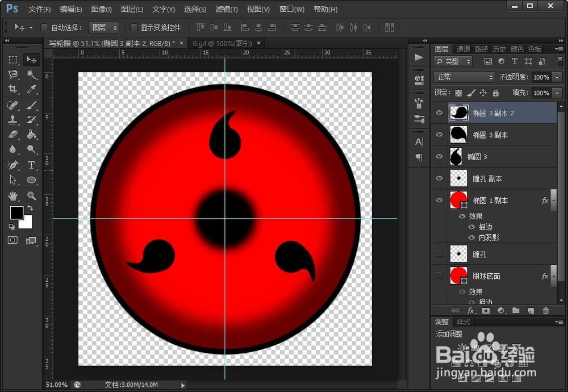Click add layer style fx button

[470, 311]
